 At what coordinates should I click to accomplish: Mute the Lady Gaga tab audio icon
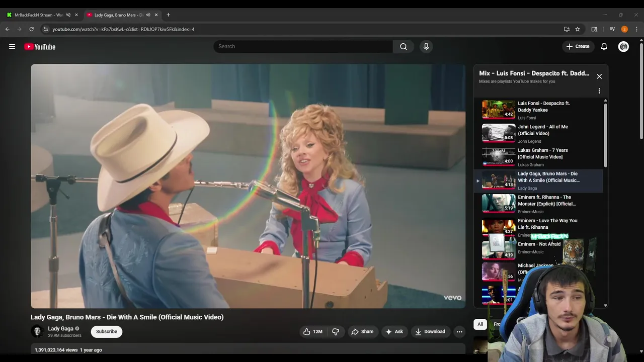pos(148,15)
